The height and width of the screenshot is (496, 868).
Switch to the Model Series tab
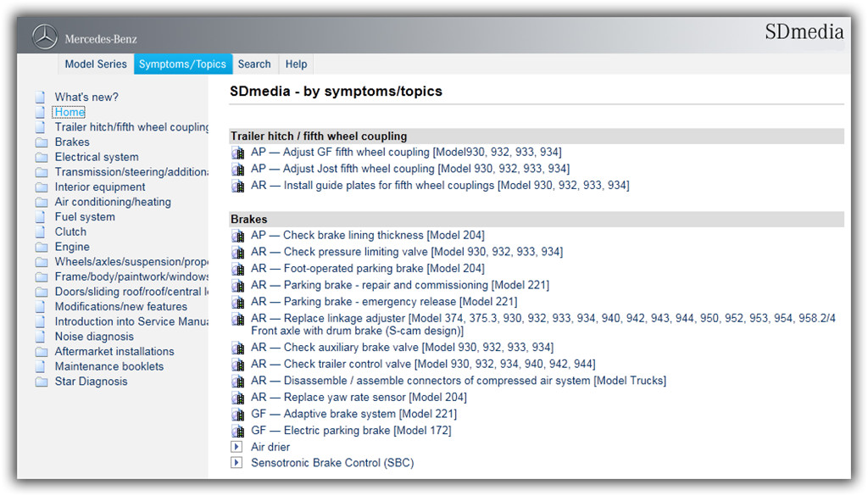coord(96,64)
